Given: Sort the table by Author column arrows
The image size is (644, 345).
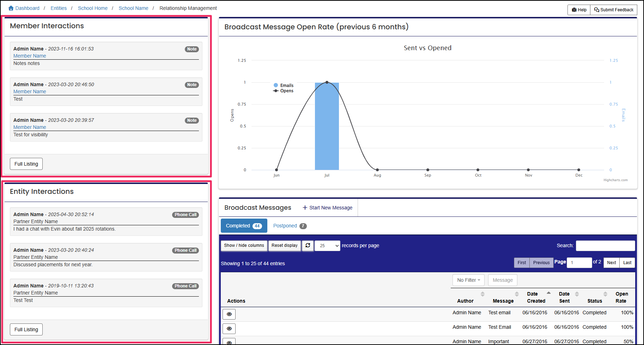Looking at the screenshot, I should click(482, 294).
